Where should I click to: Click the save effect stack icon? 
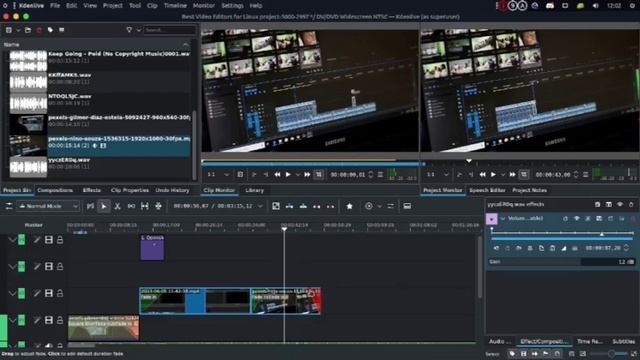pyautogui.click(x=598, y=204)
